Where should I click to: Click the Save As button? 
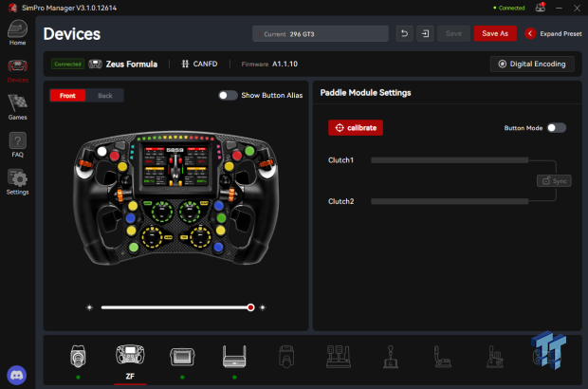coord(495,34)
